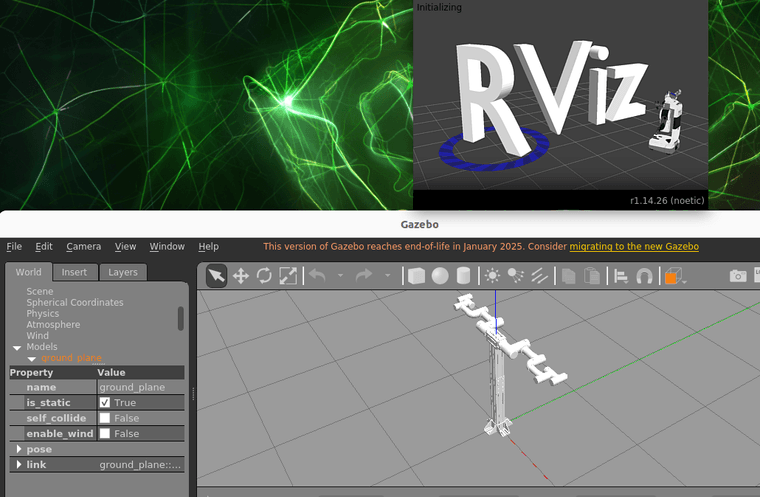Expand the pose property row
The image size is (760, 497).
(x=19, y=449)
